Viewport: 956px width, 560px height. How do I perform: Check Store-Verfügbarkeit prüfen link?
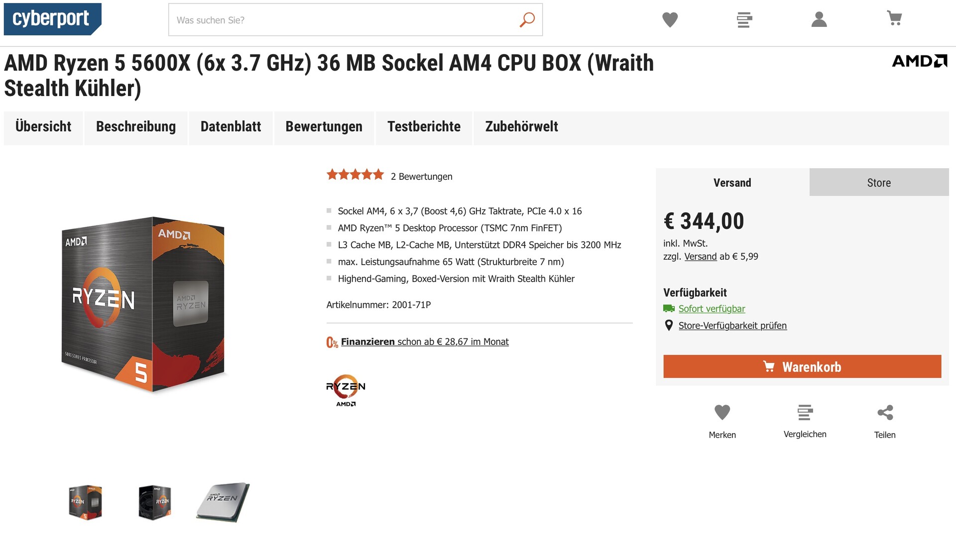[x=732, y=326]
